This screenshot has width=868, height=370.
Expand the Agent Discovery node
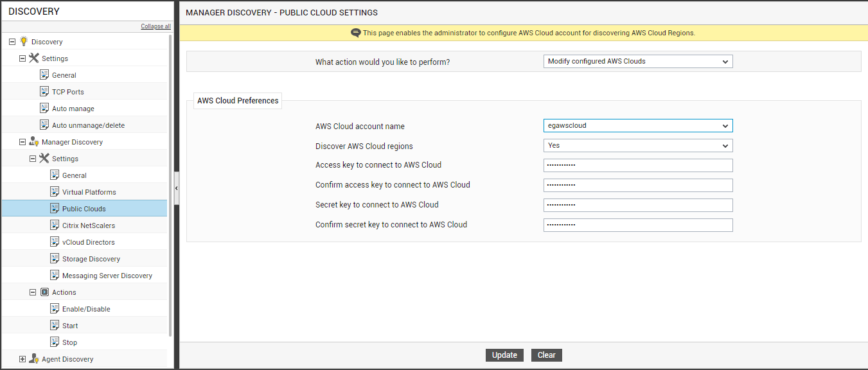pos(22,358)
